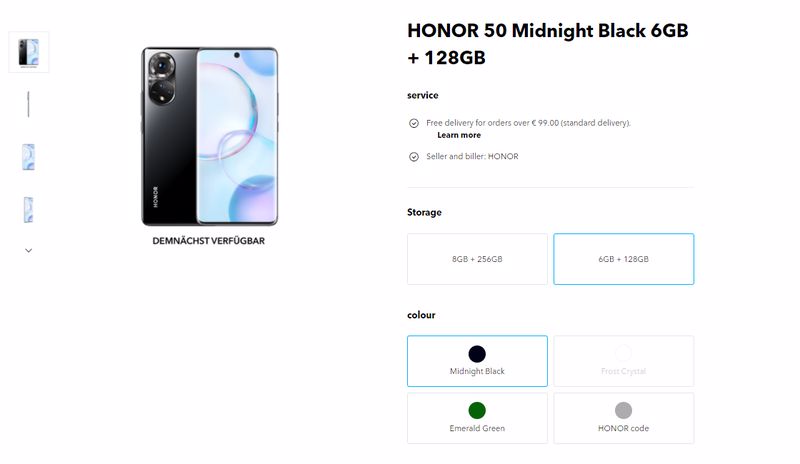The height and width of the screenshot is (464, 800).
Task: Choose the 8GB + 256GB storage option
Action: pyautogui.click(x=477, y=259)
